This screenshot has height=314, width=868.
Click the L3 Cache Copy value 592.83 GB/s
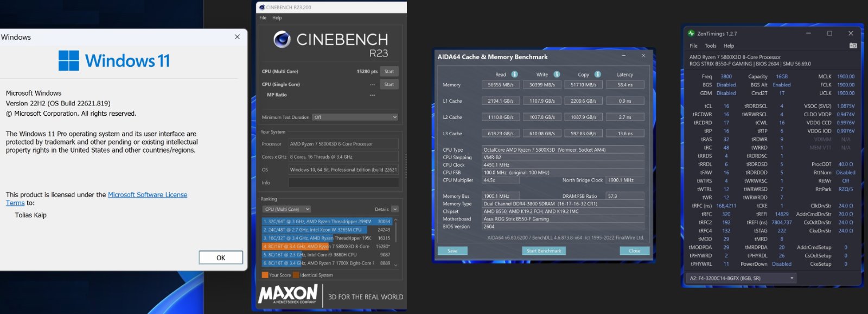(583, 134)
